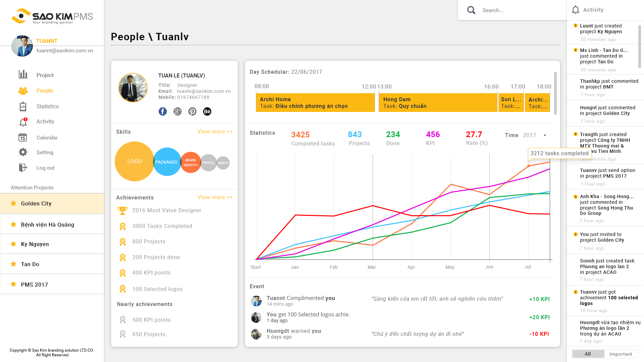Toggle star on Golden City project

[13, 203]
